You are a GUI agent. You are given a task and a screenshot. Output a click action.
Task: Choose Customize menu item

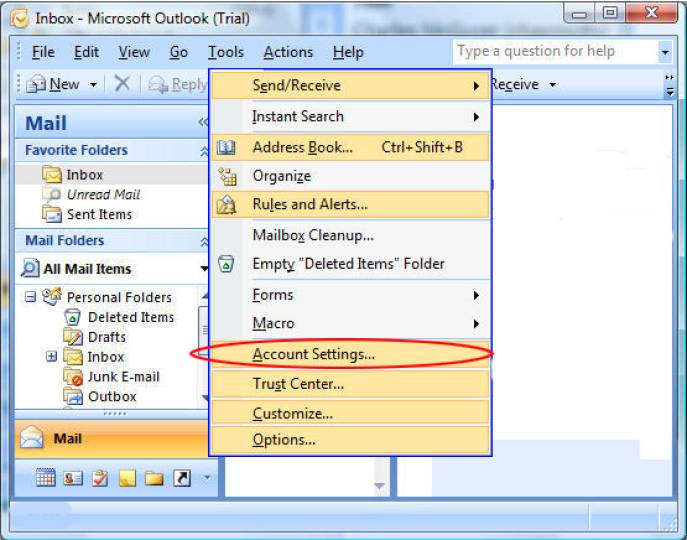[350, 413]
